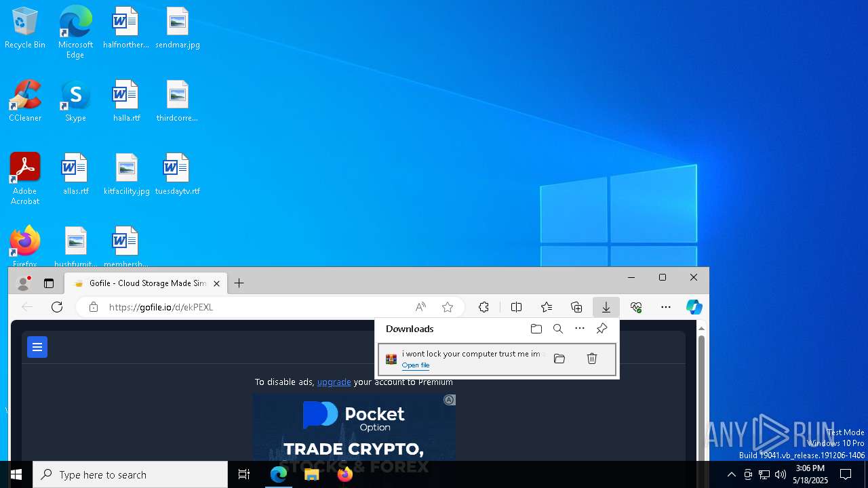Click the taskbar search box
The width and height of the screenshot is (868, 488).
coord(130,474)
